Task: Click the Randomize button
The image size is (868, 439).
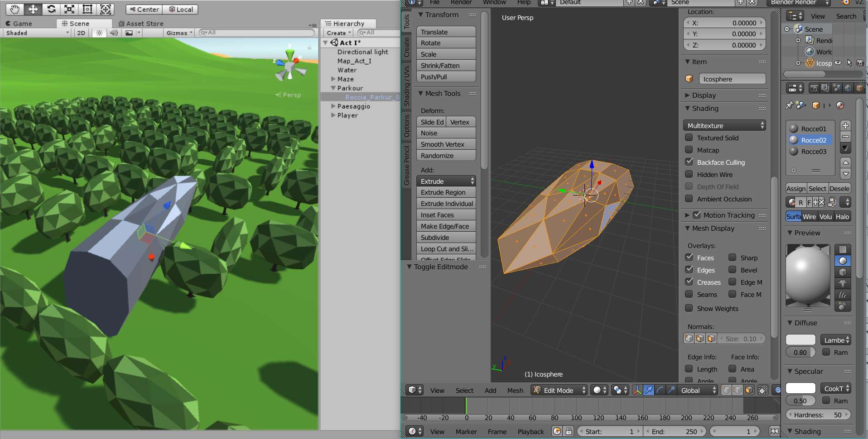Action: (x=446, y=155)
